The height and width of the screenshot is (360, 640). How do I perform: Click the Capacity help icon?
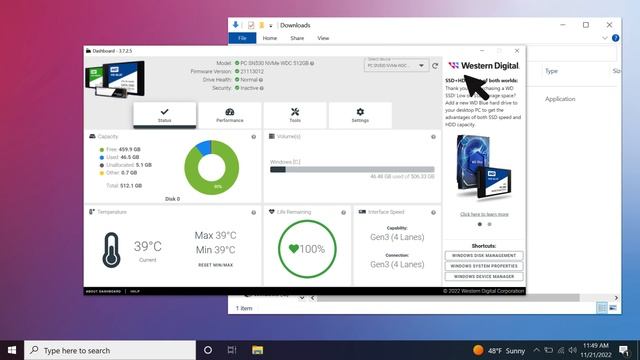tap(254, 137)
